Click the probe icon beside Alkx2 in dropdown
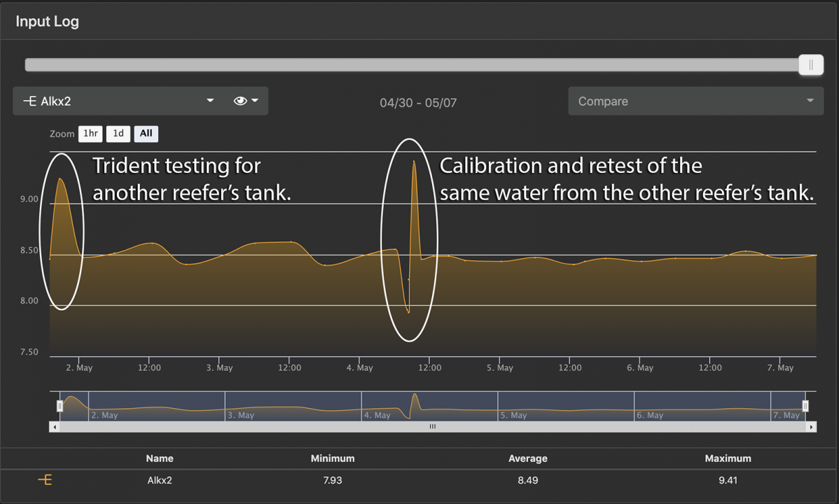 pos(29,101)
